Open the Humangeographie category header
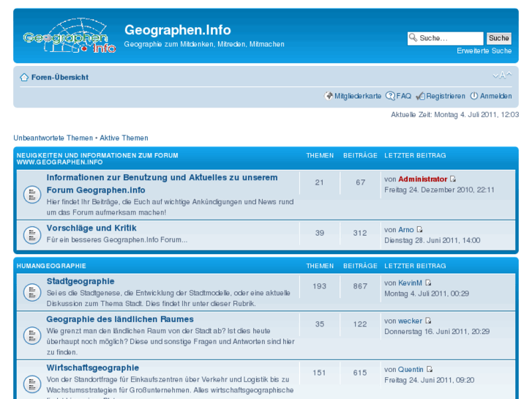The height and width of the screenshot is (399, 532). (x=51, y=266)
